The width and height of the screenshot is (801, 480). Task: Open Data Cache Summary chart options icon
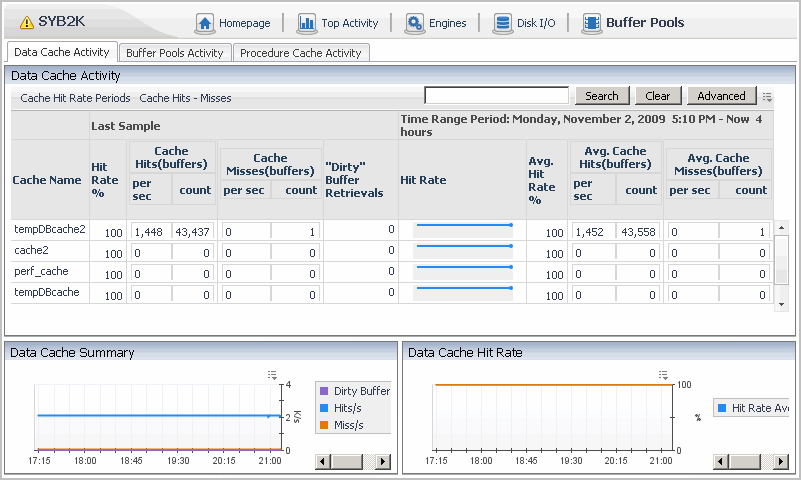click(272, 374)
